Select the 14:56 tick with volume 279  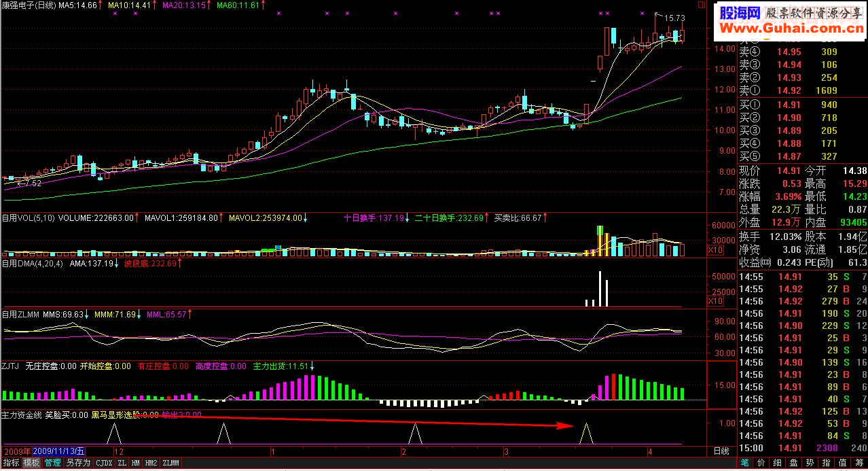(803, 301)
